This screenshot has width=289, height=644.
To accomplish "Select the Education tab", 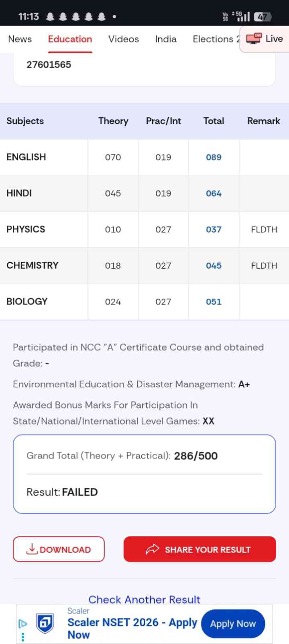I will tap(70, 39).
